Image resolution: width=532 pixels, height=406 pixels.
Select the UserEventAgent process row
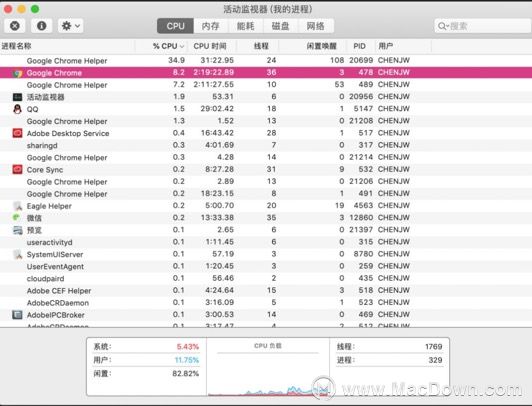(x=266, y=266)
